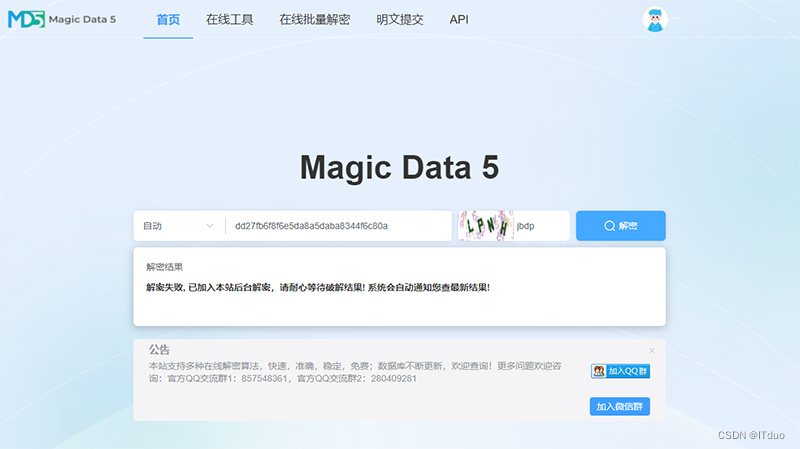The height and width of the screenshot is (449, 800).
Task: Click the MD5 Magic Data 5 logo
Action: (x=62, y=19)
